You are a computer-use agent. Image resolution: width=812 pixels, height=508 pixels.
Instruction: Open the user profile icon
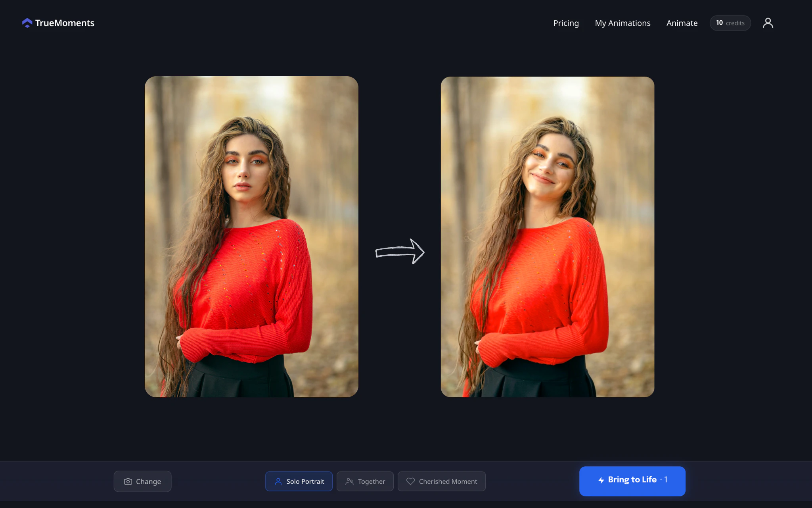[768, 23]
